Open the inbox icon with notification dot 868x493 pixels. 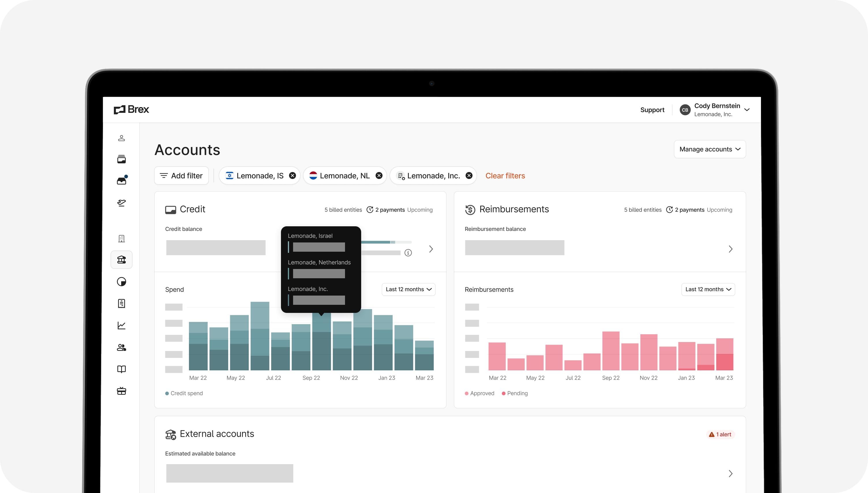click(x=121, y=181)
